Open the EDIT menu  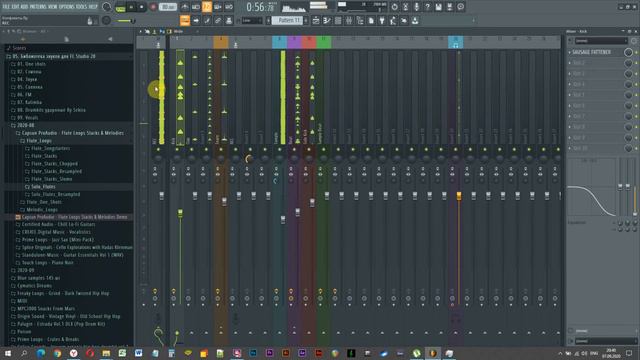tap(16, 7)
